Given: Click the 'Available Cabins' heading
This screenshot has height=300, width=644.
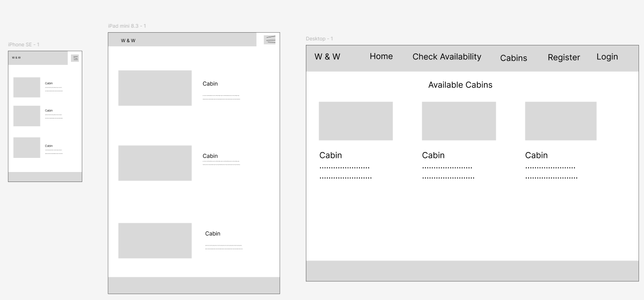Looking at the screenshot, I should click(x=460, y=85).
